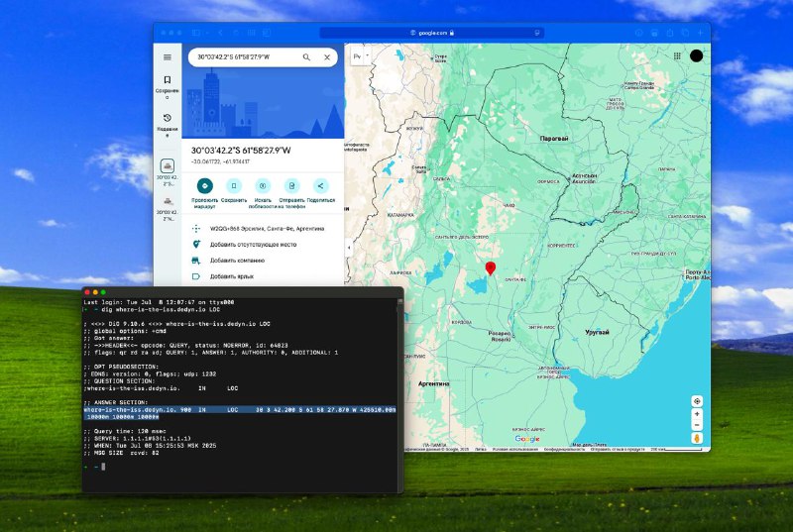793x532 pixels.
Task: Click the Аргентина label on the map
Action: tap(433, 383)
